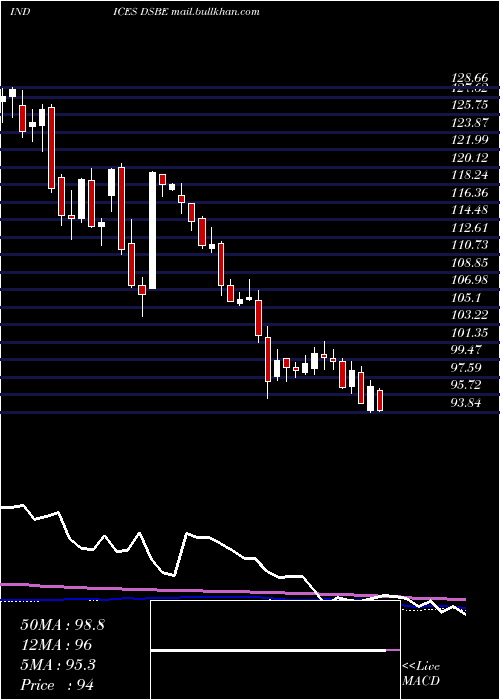Select the 12MA : 96 readout
The width and height of the screenshot is (500, 700).
(56, 645)
